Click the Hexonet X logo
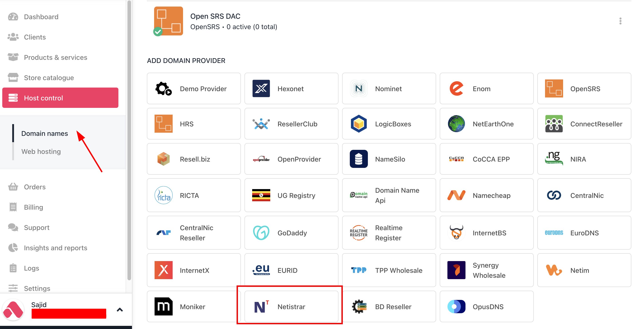This screenshot has width=644, height=329. [261, 89]
